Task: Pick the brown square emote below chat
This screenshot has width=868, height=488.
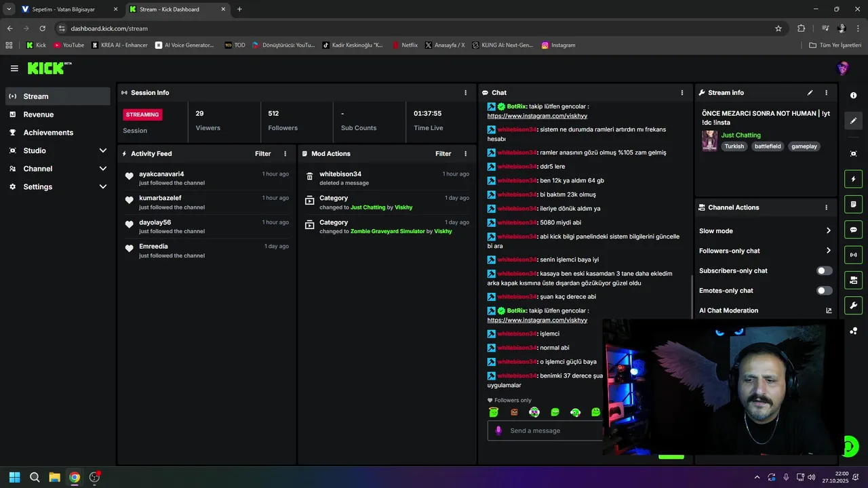Action: click(x=514, y=412)
